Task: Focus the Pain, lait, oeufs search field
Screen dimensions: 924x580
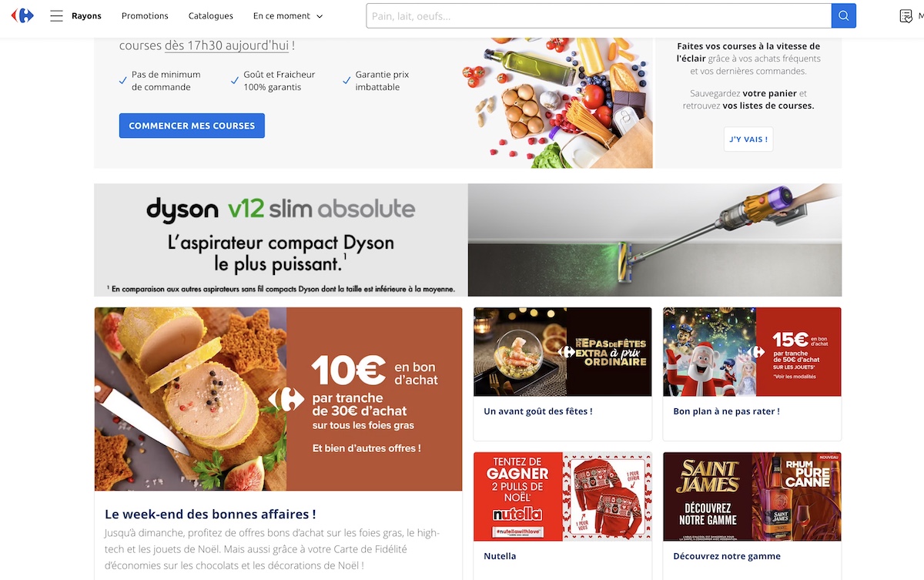Action: [x=598, y=15]
